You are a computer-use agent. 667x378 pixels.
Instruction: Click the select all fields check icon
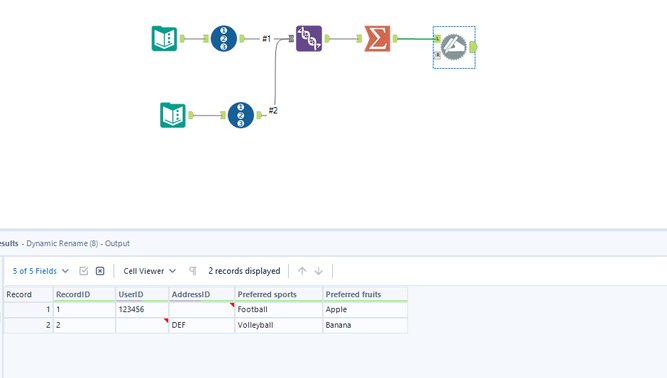click(x=84, y=271)
